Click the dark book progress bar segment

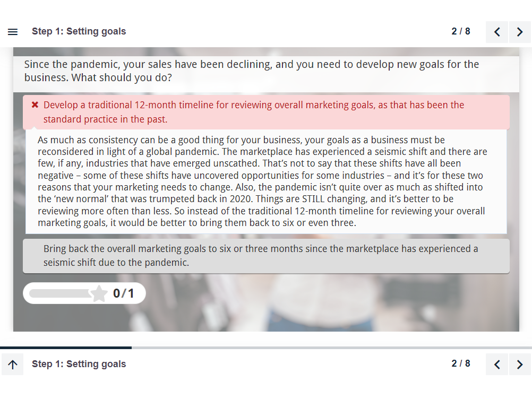click(66, 348)
